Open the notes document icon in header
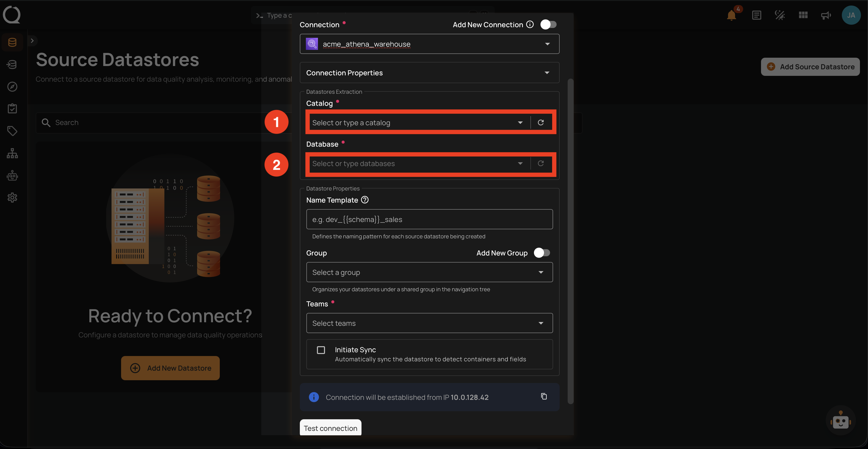The width and height of the screenshot is (868, 449). pos(756,15)
